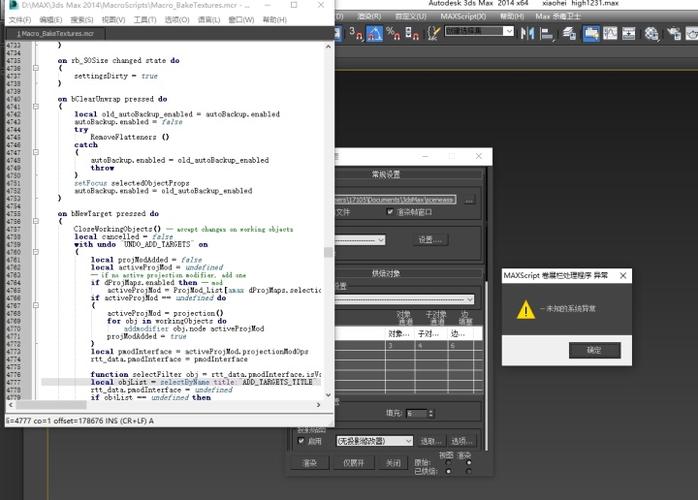
Task: Open the 文件(F) menu in script editor
Action: 19,19
